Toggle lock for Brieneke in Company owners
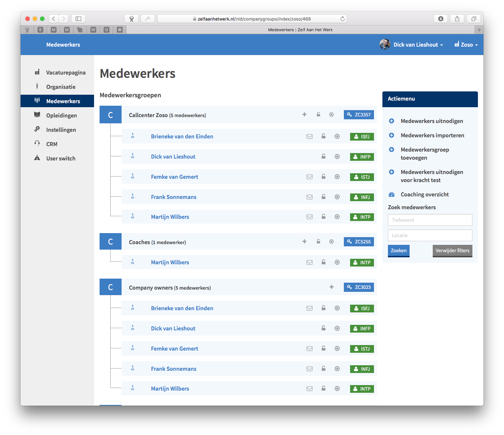The height and width of the screenshot is (435, 504). point(324,308)
